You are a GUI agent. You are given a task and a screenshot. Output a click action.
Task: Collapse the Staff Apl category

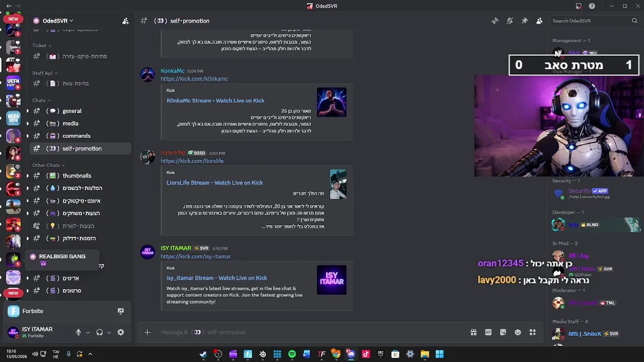point(44,73)
